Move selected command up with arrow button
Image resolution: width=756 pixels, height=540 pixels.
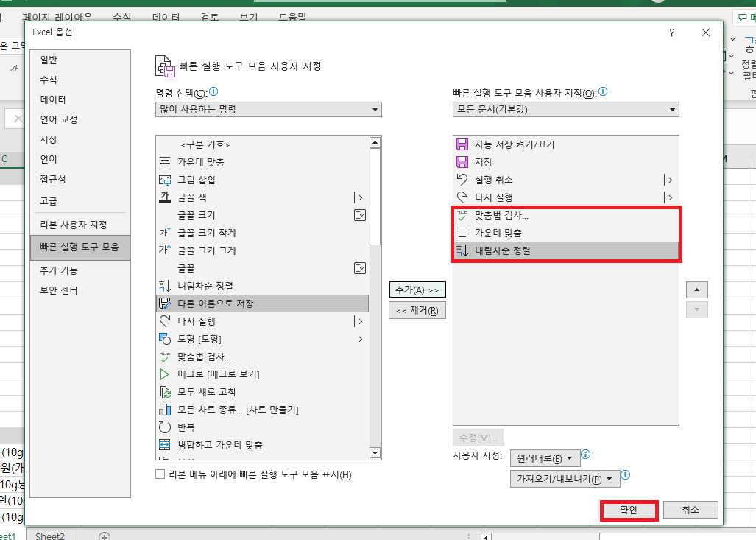pyautogui.click(x=696, y=290)
